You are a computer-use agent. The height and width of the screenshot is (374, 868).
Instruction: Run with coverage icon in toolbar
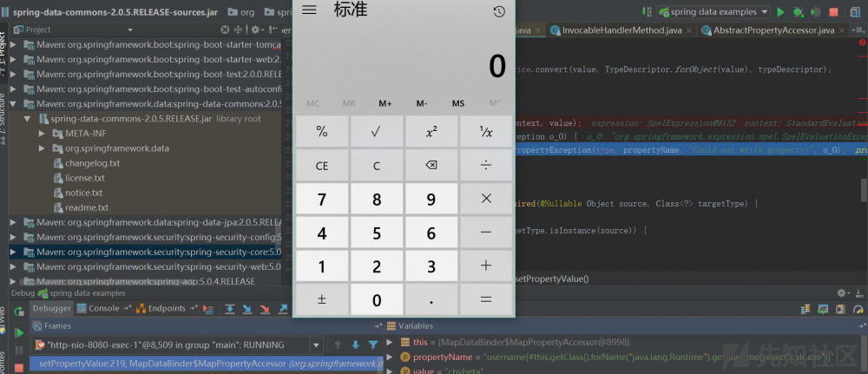pos(815,11)
